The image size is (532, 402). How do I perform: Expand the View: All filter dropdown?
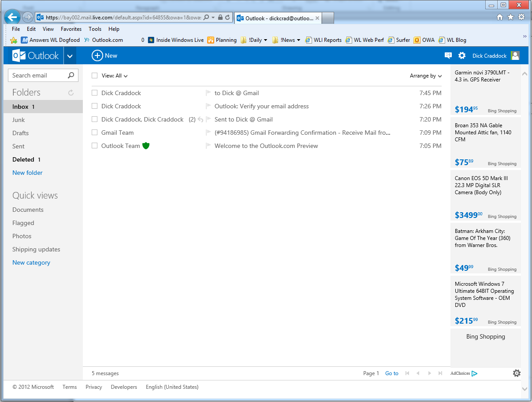tap(115, 76)
